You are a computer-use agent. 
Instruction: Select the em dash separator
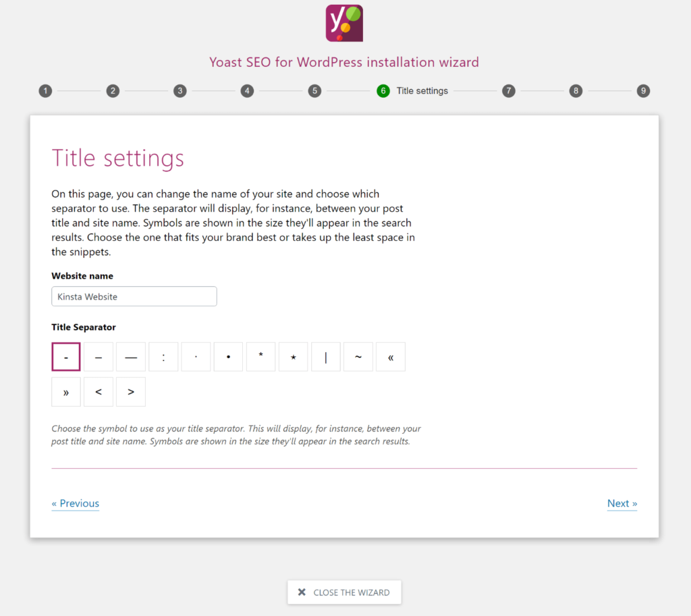pos(130,356)
